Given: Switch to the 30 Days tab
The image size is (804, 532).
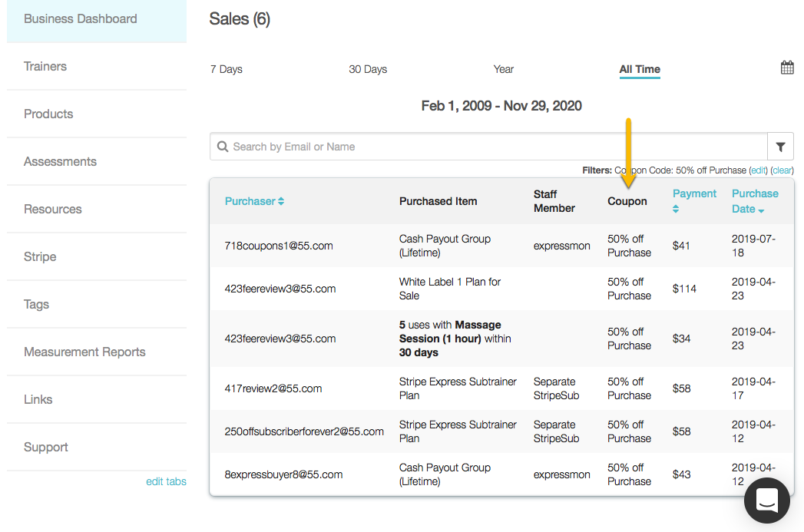Looking at the screenshot, I should (368, 69).
